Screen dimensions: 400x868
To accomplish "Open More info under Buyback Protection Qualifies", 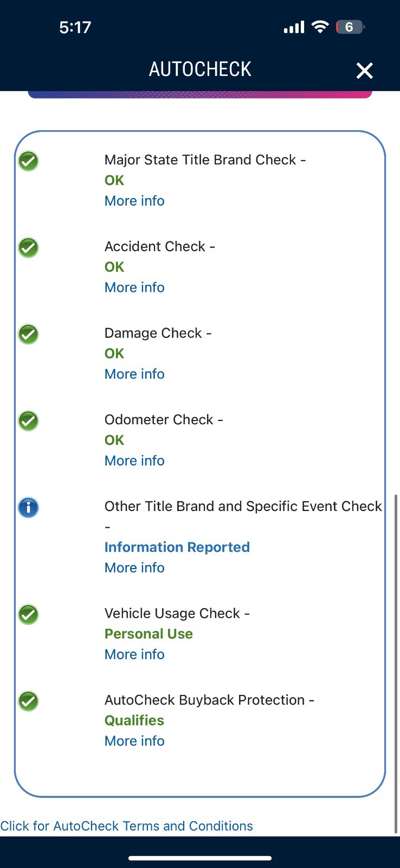I will (134, 741).
